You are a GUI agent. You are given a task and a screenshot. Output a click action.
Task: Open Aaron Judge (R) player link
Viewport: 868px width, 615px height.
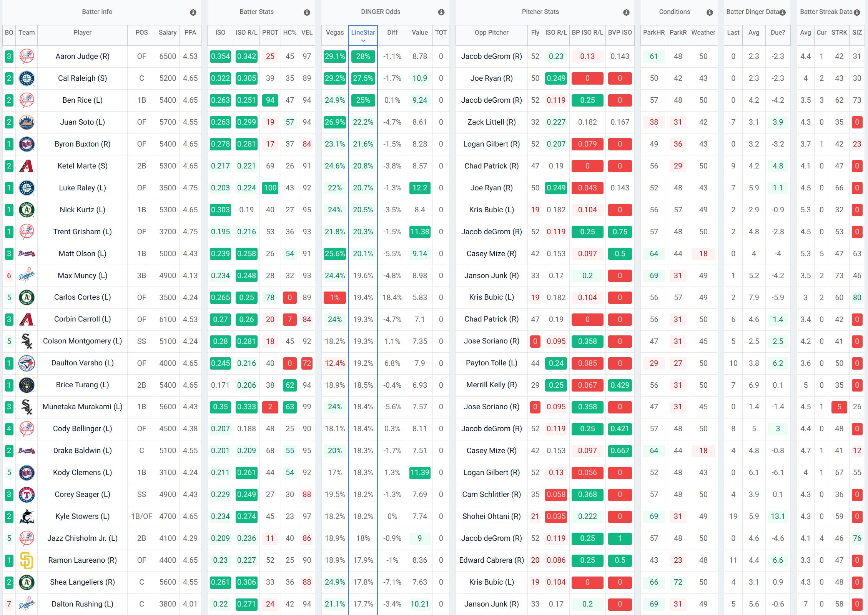pos(82,57)
